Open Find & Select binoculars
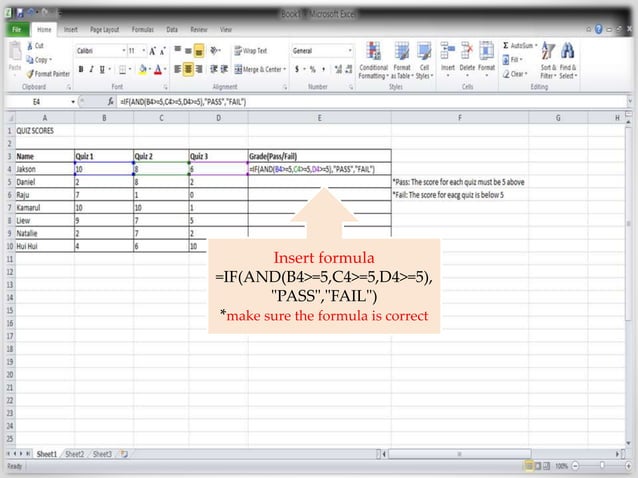This screenshot has width=638, height=478. [568, 60]
